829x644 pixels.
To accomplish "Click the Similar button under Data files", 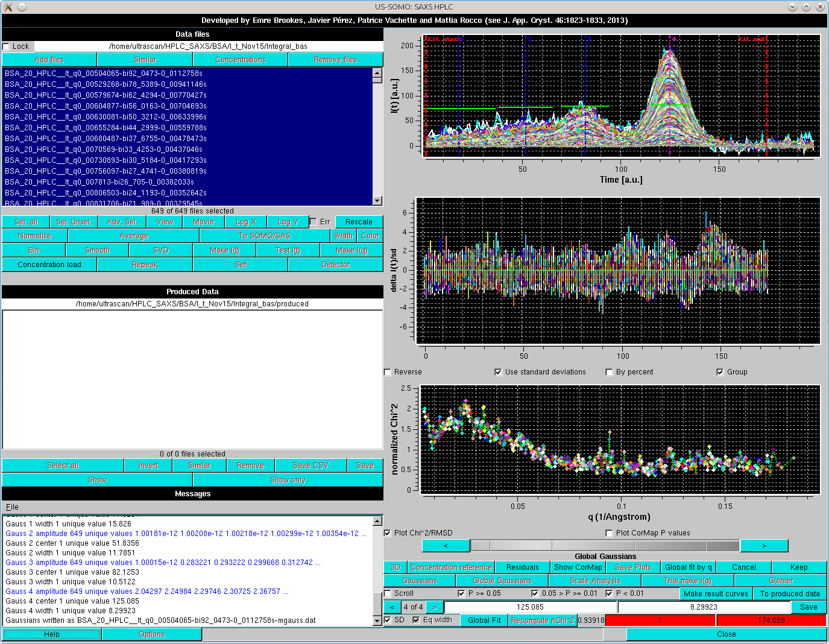I will pyautogui.click(x=145, y=60).
